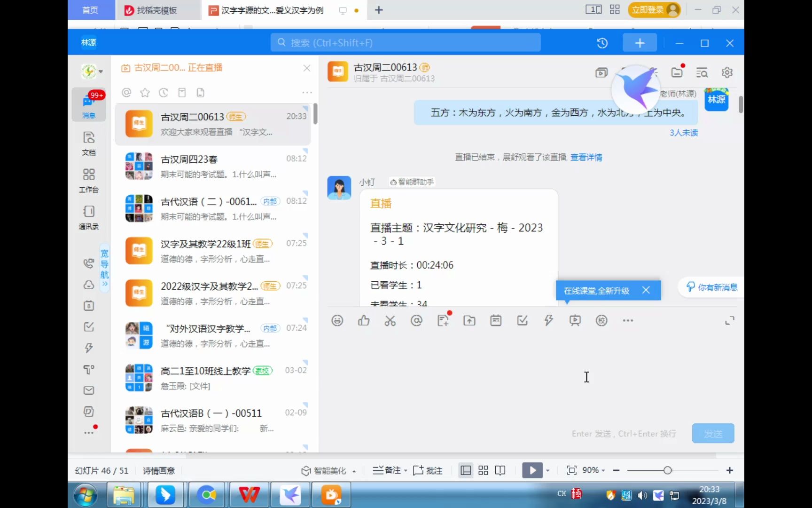Image resolution: width=812 pixels, height=508 pixels.
Task: Click the upload file icon in chat toolbar
Action: [469, 321]
